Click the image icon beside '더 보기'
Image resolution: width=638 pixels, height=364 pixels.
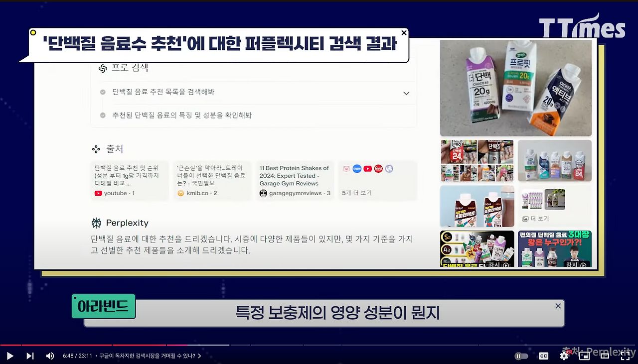525,219
